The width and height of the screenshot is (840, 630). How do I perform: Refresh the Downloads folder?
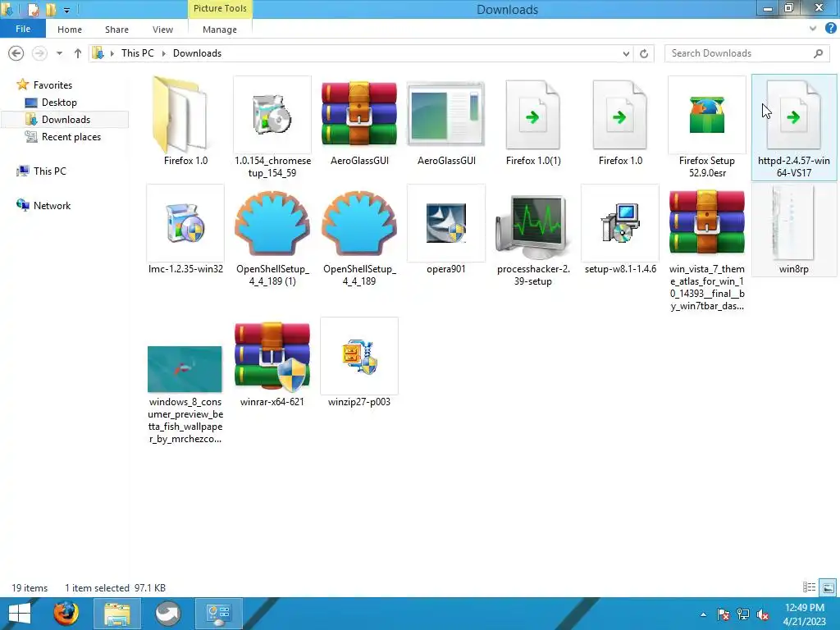[644, 53]
